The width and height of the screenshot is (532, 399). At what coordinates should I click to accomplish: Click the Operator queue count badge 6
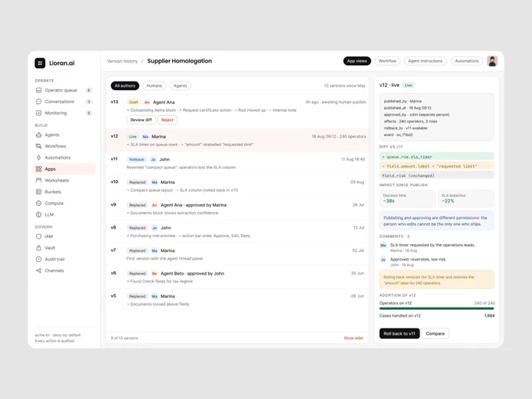click(88, 90)
